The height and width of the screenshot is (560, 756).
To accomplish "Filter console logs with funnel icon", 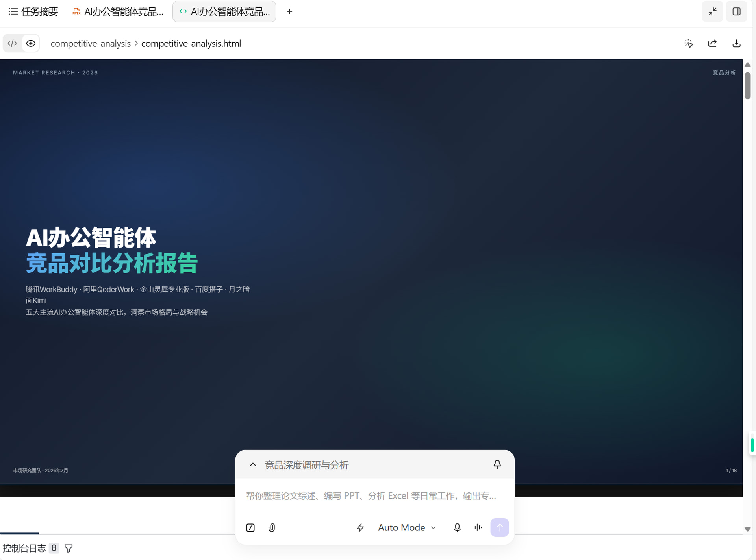I will tap(69, 548).
